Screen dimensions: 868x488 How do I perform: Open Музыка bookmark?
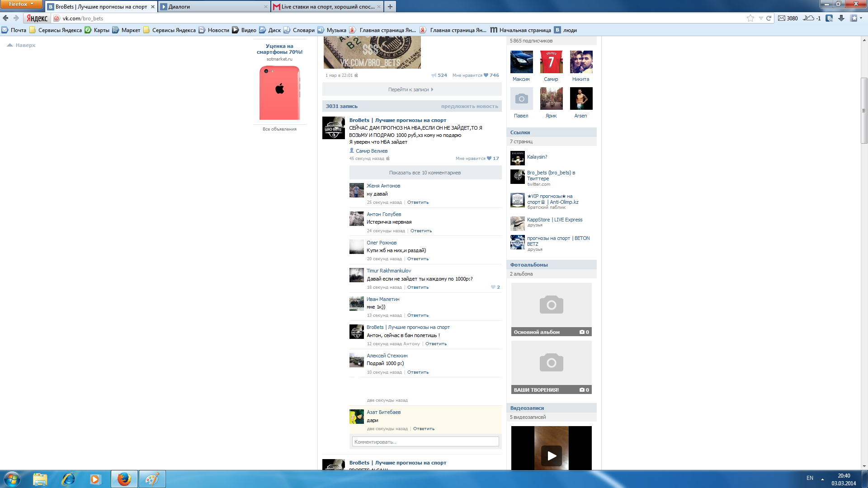(x=332, y=30)
